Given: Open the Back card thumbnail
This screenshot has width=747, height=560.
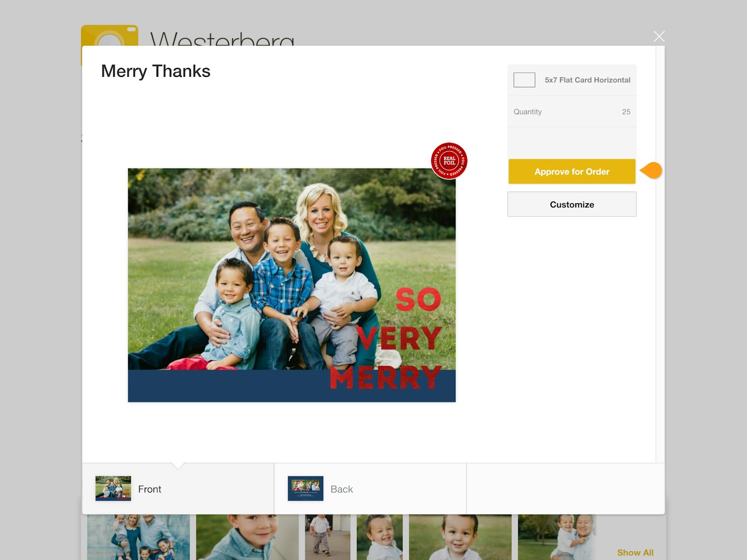Looking at the screenshot, I should coord(306,488).
